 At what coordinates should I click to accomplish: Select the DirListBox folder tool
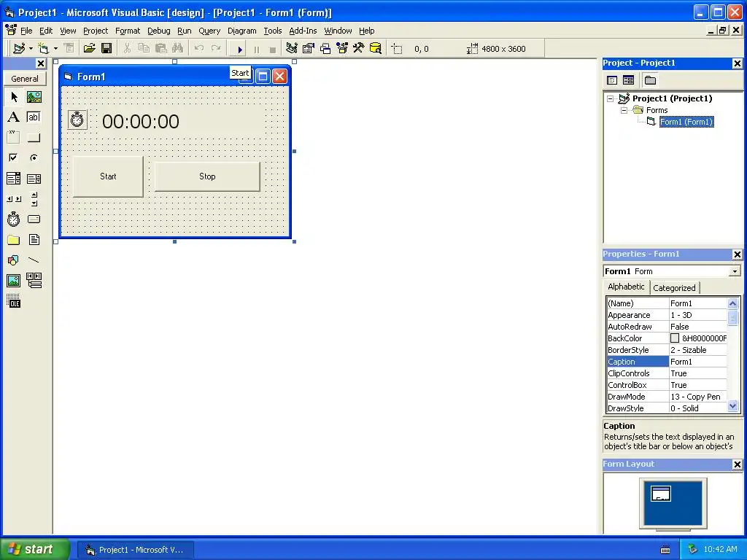[x=14, y=239]
